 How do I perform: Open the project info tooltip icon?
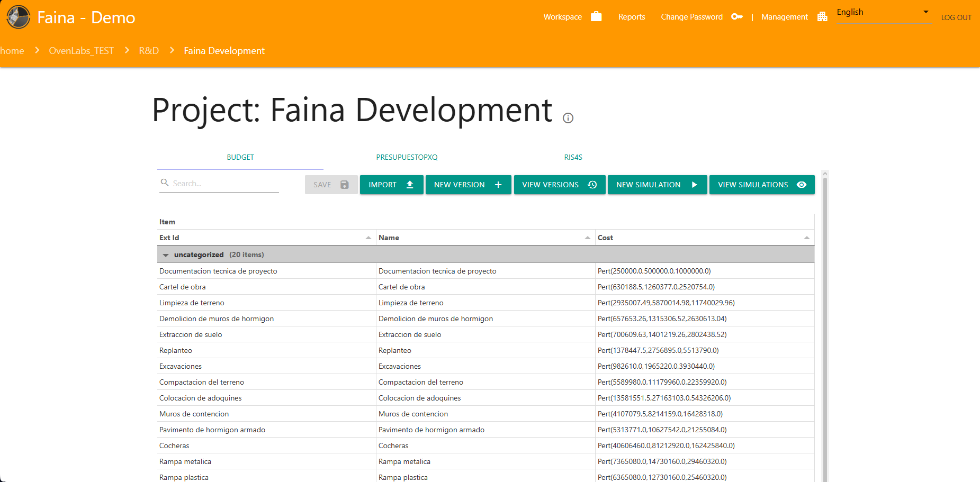568,117
